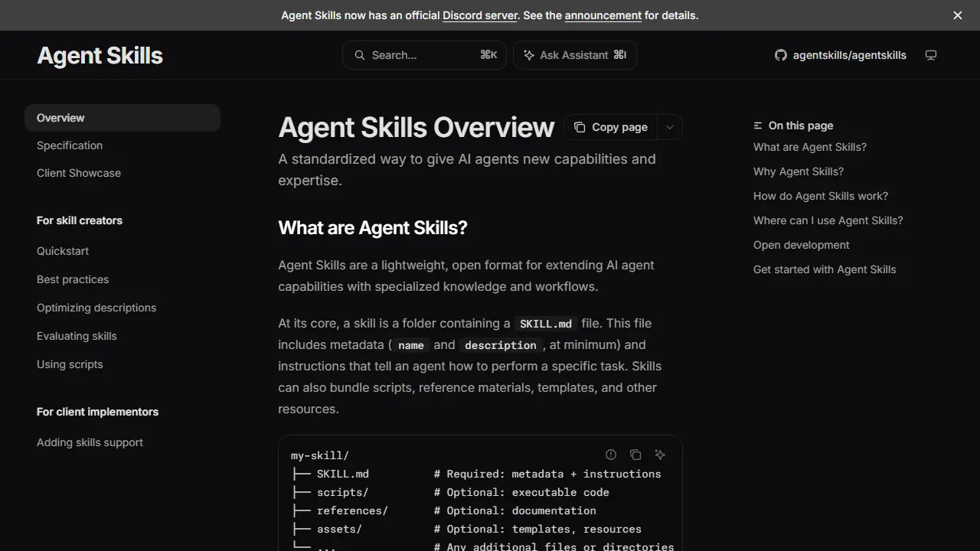This screenshot has height=551, width=980.
Task: Click the description inline code tag
Action: 501,345
